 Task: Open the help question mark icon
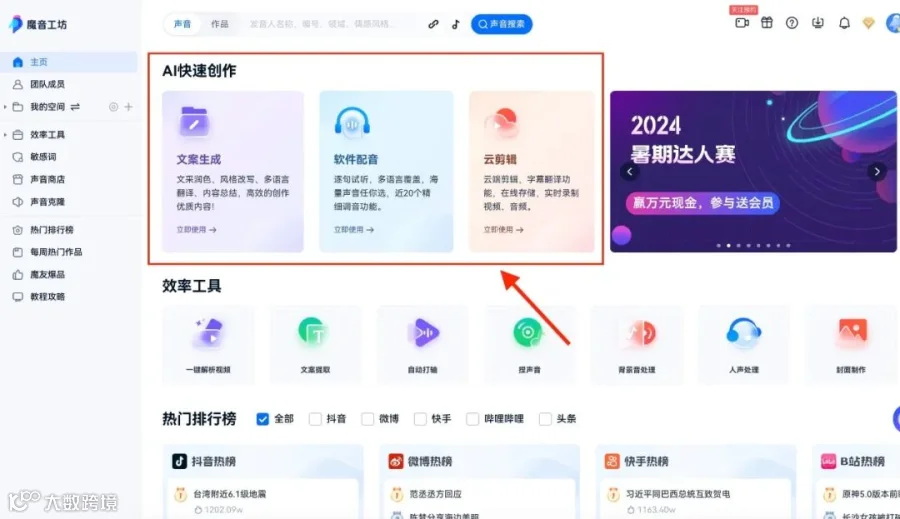pos(792,23)
